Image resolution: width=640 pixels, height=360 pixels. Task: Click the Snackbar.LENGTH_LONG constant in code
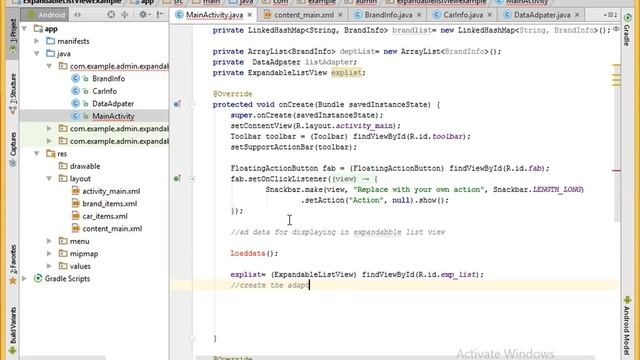click(x=538, y=189)
